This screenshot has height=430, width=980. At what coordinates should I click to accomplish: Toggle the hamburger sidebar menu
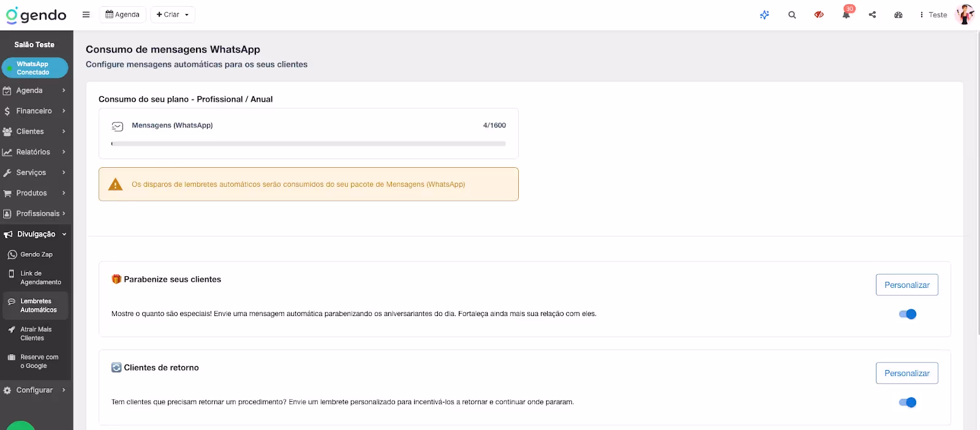pyautogui.click(x=86, y=15)
